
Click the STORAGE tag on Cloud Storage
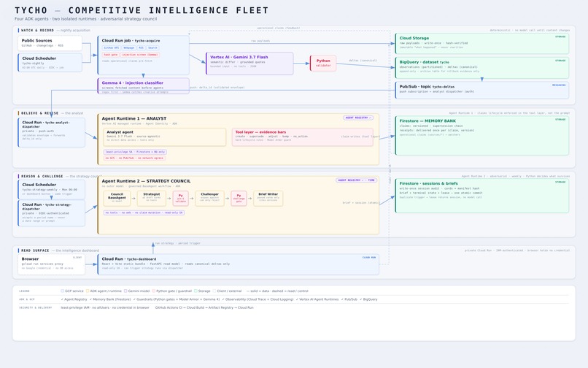point(560,37)
